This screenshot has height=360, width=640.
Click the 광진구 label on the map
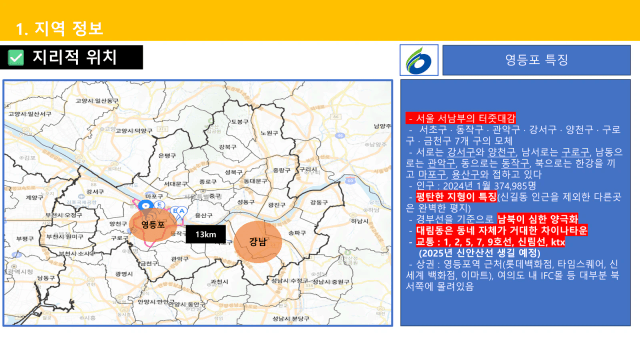tap(277, 204)
